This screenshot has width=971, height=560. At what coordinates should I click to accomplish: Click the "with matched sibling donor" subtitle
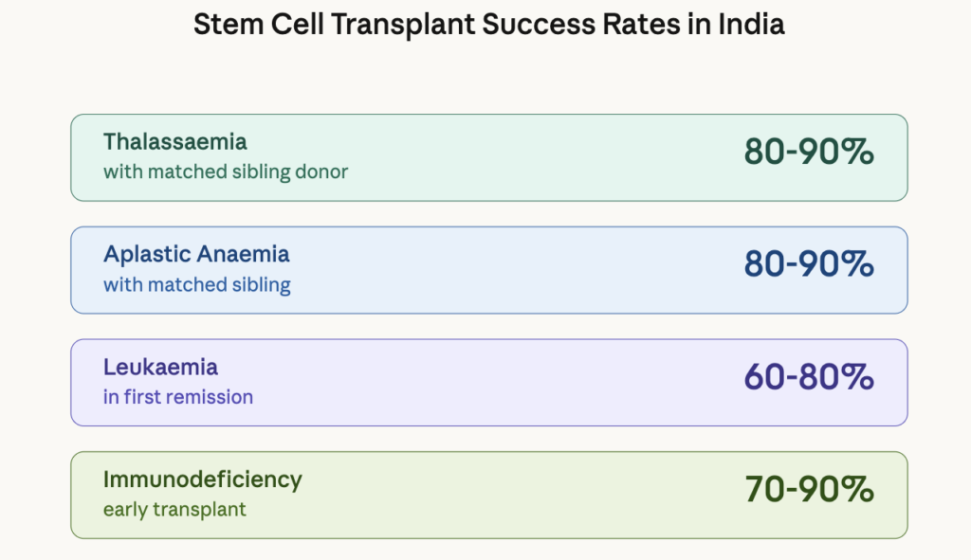pyautogui.click(x=226, y=172)
